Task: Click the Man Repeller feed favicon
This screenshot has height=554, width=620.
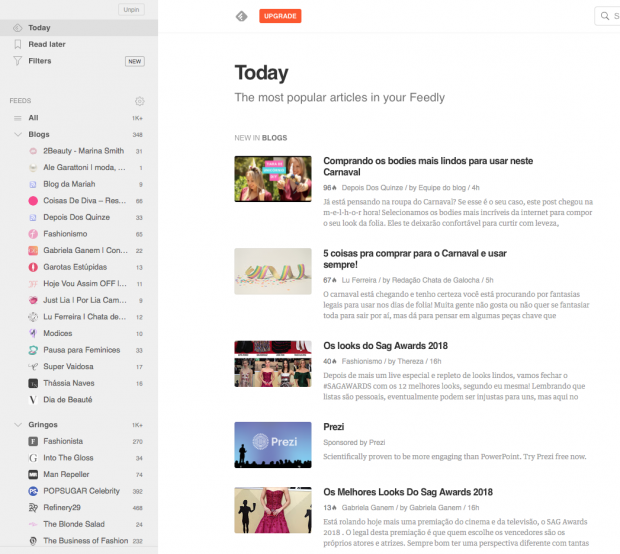Action: click(33, 475)
